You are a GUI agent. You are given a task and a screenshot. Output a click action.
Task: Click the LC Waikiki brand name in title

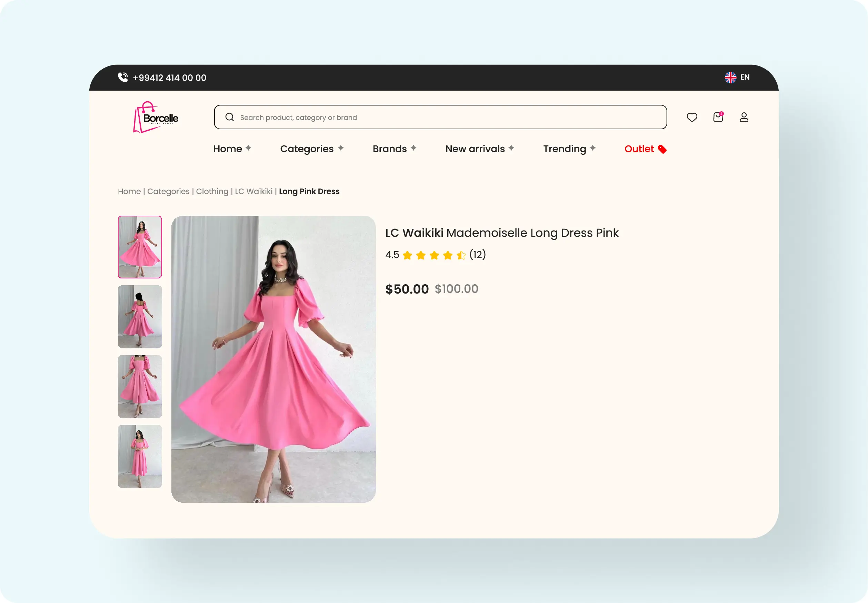(414, 233)
